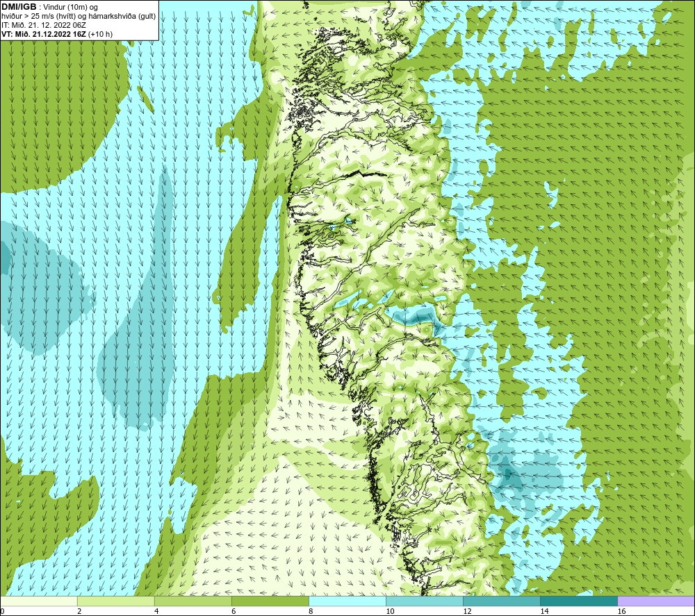Click the 12-14 m/s teal legend swatch
Image resolution: width=695 pixels, height=616 pixels.
[502, 601]
